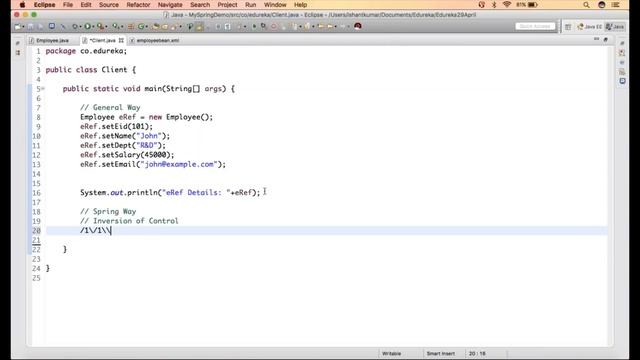Image resolution: width=640 pixels, height=360 pixels.
Task: Click the green Run button icon
Action: click(87, 27)
